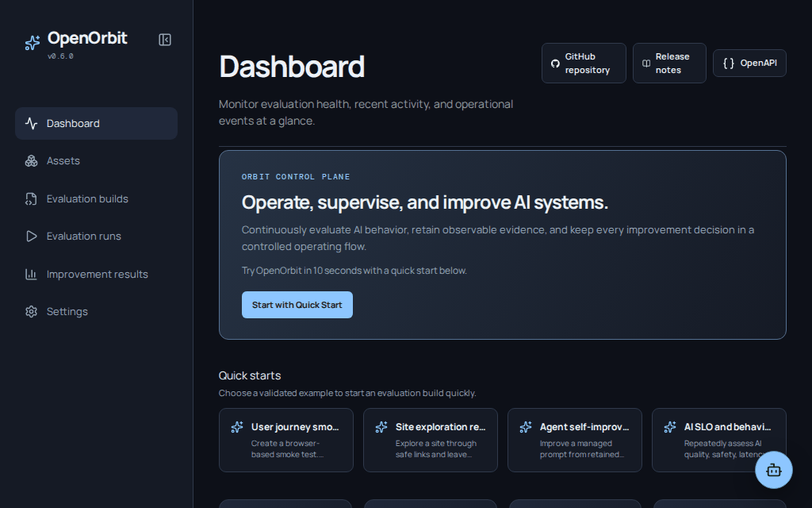812x508 pixels.
Task: Click sparkle icon on Site exploration card
Action: 381,427
